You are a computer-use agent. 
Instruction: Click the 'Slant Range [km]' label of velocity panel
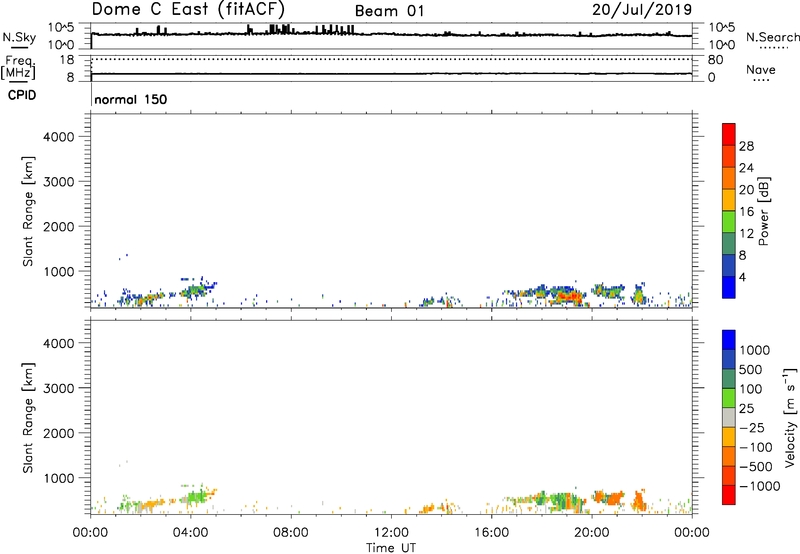tap(28, 418)
